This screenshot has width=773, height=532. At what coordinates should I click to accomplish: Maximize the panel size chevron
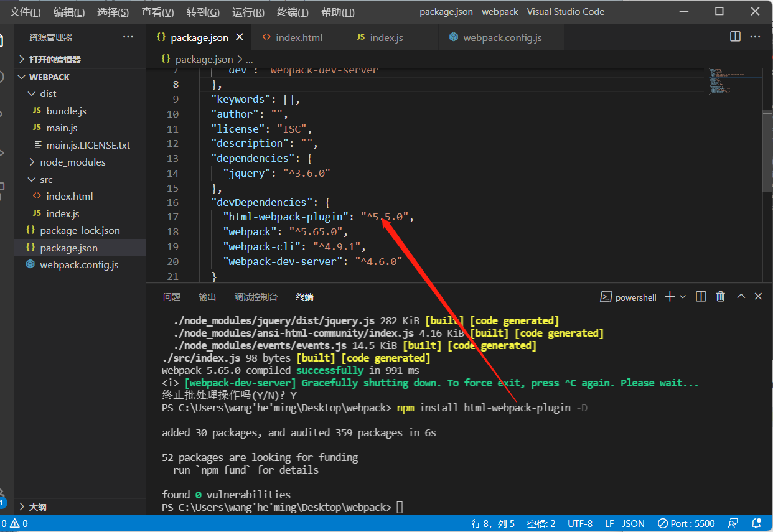pyautogui.click(x=741, y=297)
